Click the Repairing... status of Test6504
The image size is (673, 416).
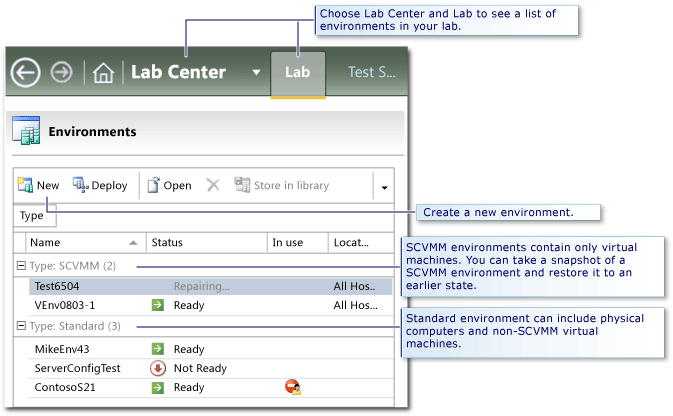click(201, 286)
